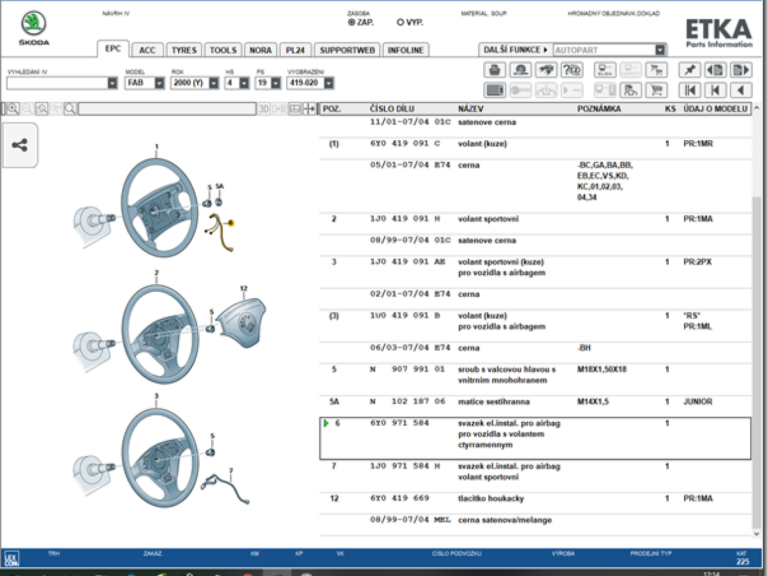Switch to the TYRES tab
The width and height of the screenshot is (768, 576).
pyautogui.click(x=183, y=50)
